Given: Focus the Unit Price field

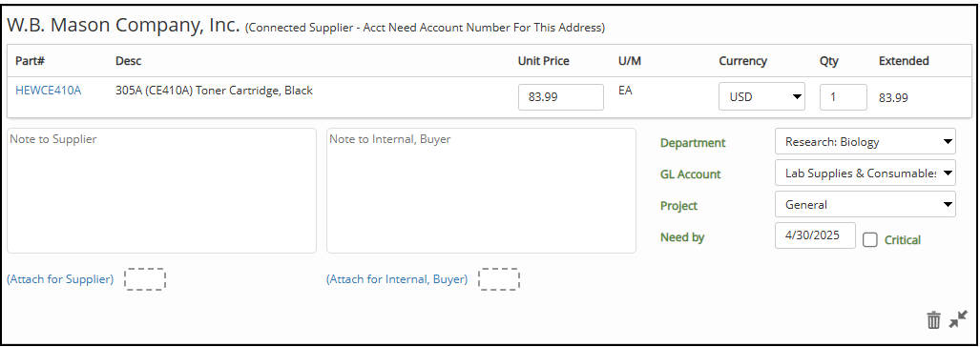Looking at the screenshot, I should (x=561, y=96).
